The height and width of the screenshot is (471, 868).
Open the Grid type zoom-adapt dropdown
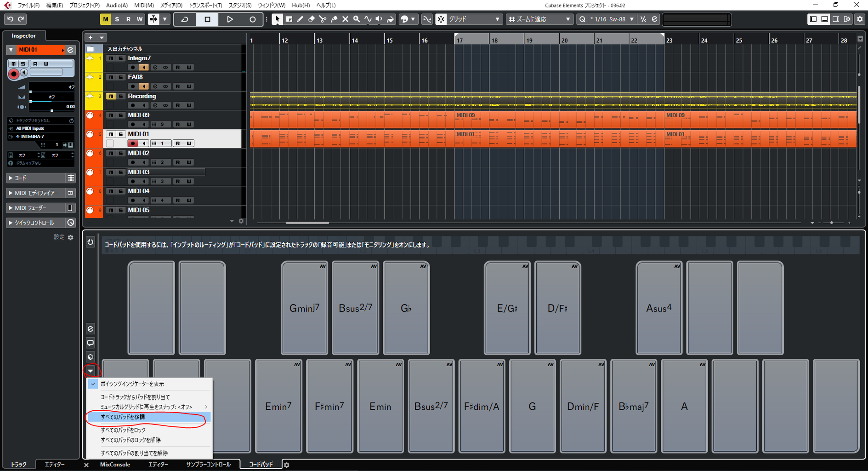(x=539, y=19)
